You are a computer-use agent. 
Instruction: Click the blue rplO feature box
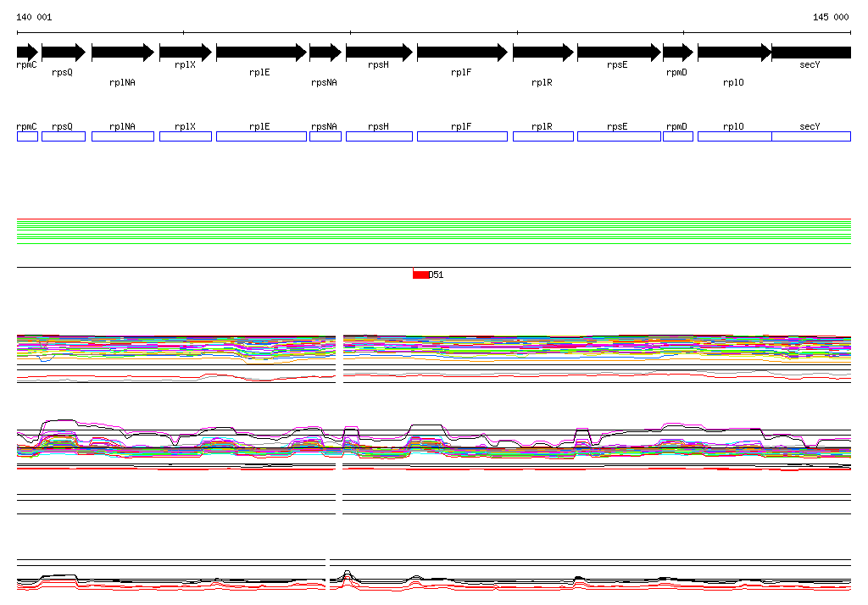735,136
